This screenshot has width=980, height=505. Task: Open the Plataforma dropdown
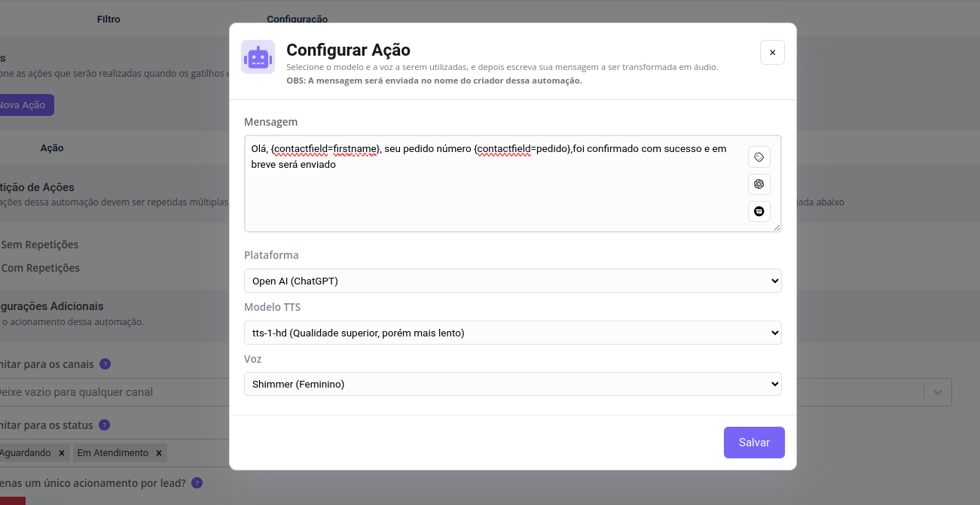coord(512,281)
